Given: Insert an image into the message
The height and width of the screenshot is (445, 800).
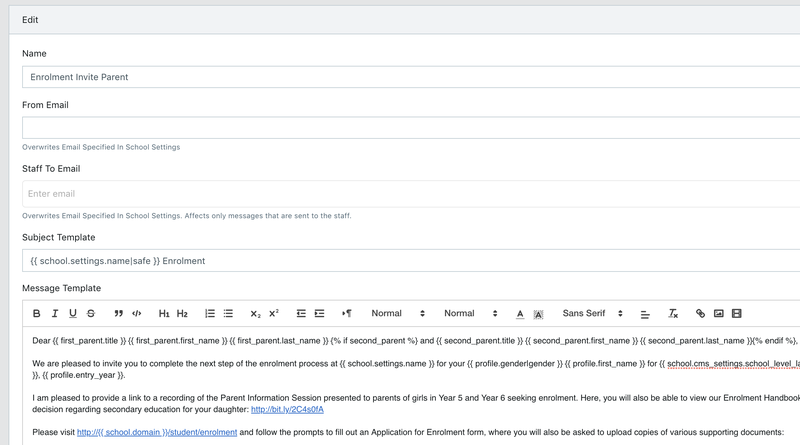Looking at the screenshot, I should pos(718,313).
